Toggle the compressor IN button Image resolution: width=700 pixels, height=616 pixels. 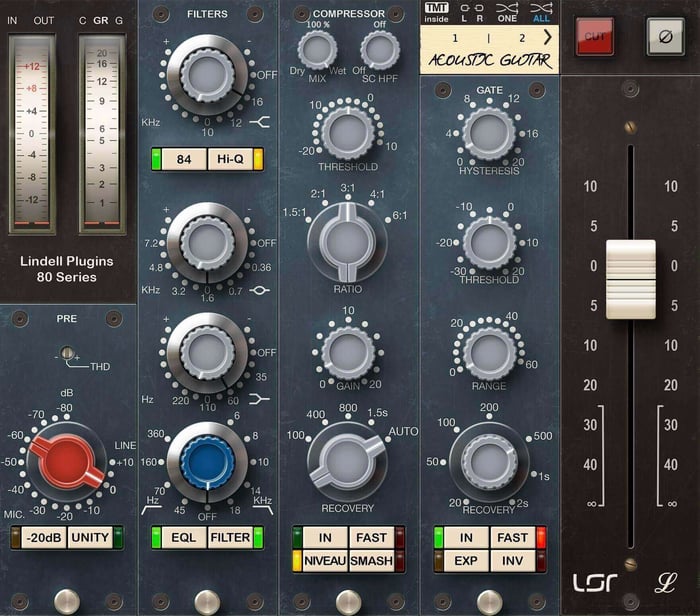325,537
